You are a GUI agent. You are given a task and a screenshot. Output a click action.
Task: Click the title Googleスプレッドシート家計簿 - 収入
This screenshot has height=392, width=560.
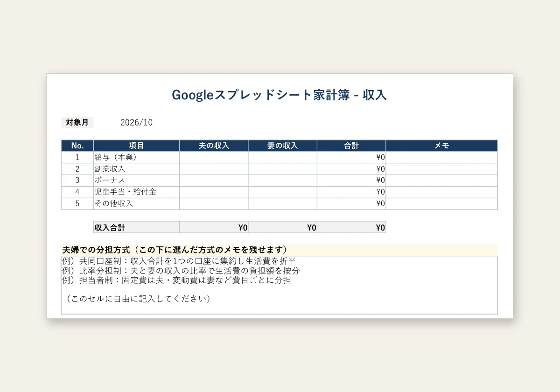(279, 95)
